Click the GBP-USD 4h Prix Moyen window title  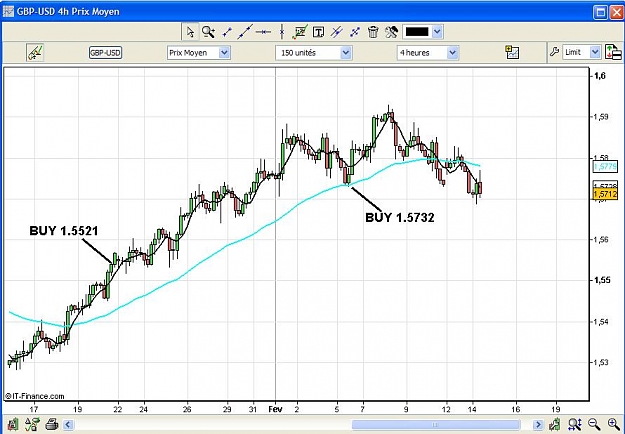tap(68, 12)
